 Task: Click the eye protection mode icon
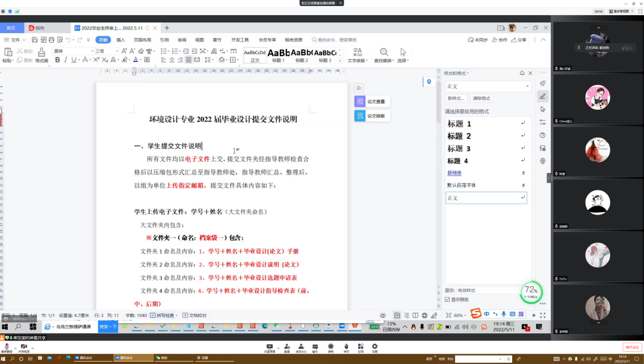click(382, 315)
